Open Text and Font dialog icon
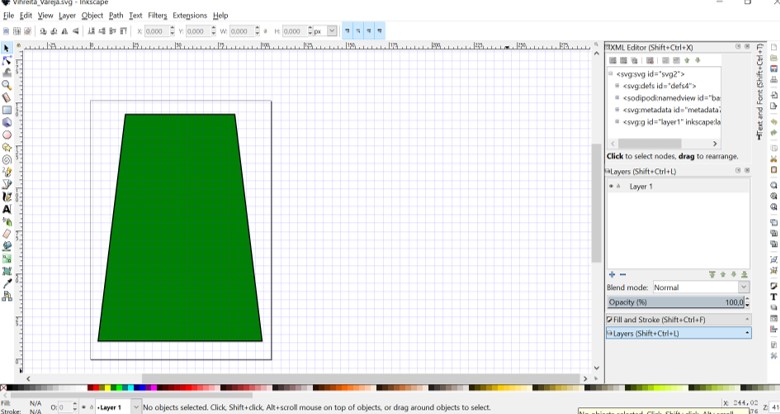Image resolution: width=780 pixels, height=414 pixels. (774, 297)
